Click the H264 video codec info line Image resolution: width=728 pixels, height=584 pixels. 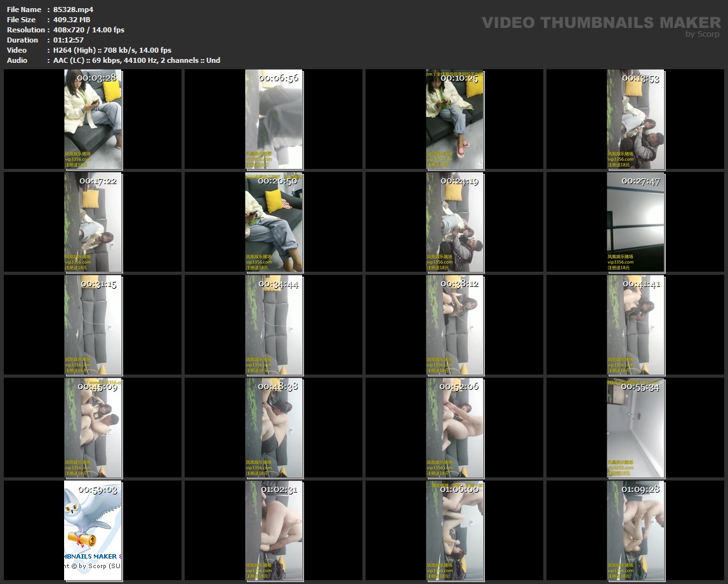coord(112,50)
